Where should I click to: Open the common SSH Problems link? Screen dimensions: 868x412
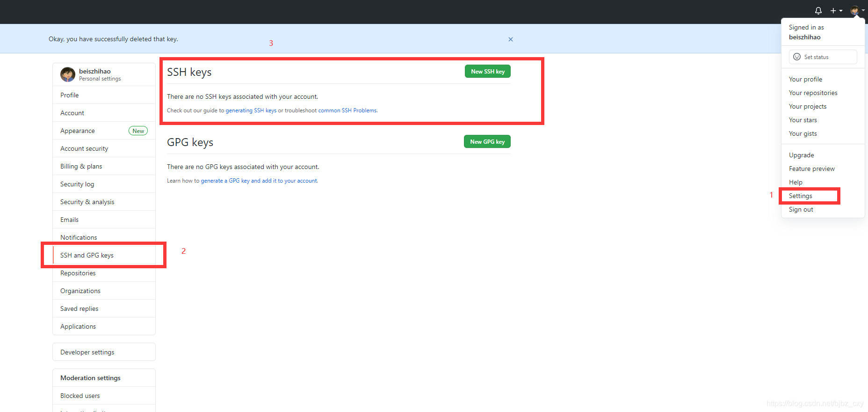point(347,110)
